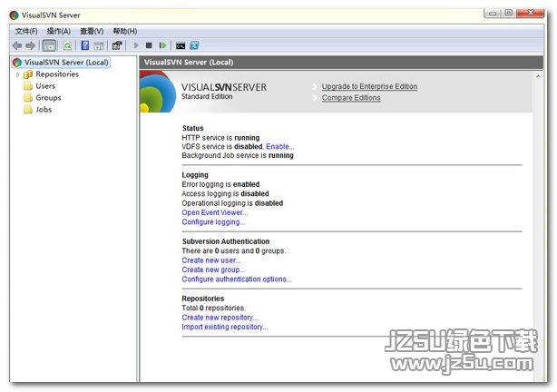Open the 帮助(H) menu
Screen dimensions: 557x392
(x=125, y=31)
